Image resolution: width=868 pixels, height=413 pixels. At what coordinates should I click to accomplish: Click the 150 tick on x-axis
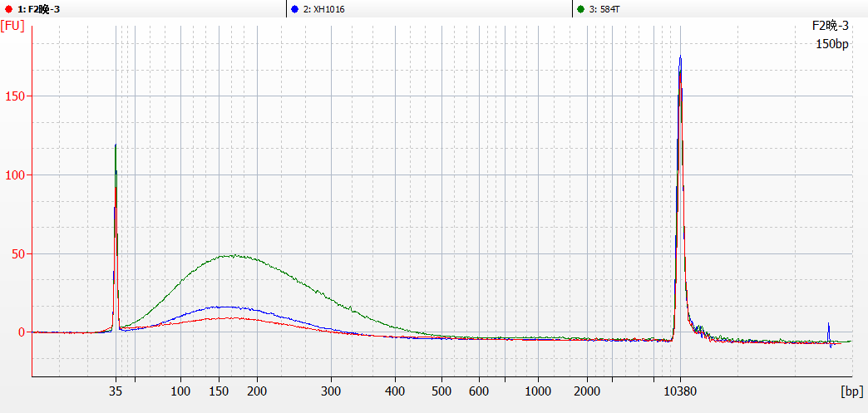click(219, 391)
